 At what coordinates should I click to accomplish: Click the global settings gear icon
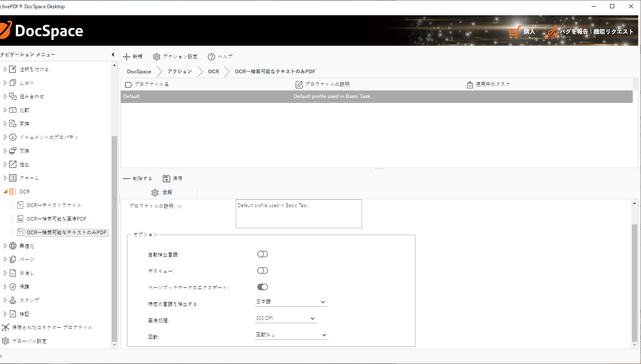point(5,341)
